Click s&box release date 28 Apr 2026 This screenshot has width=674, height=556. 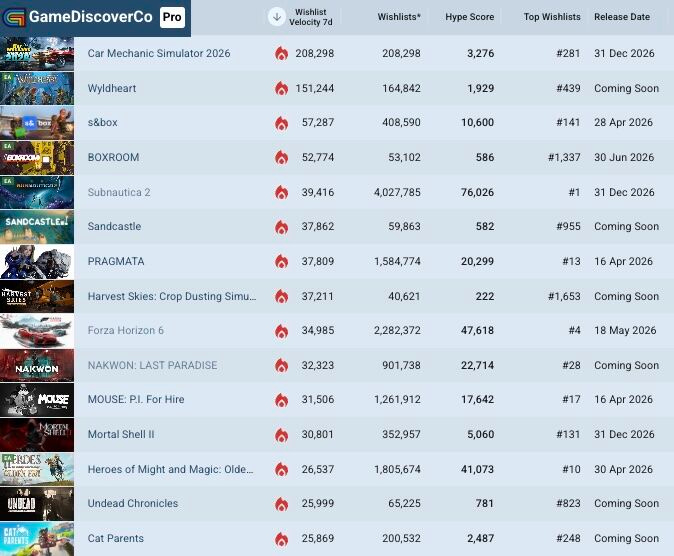pyautogui.click(x=623, y=123)
